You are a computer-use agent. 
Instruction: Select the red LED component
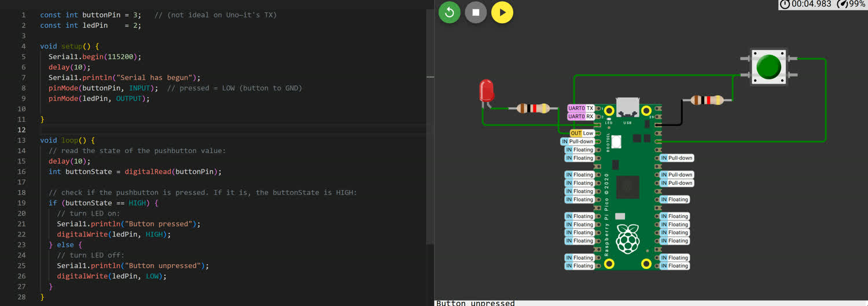[x=487, y=92]
